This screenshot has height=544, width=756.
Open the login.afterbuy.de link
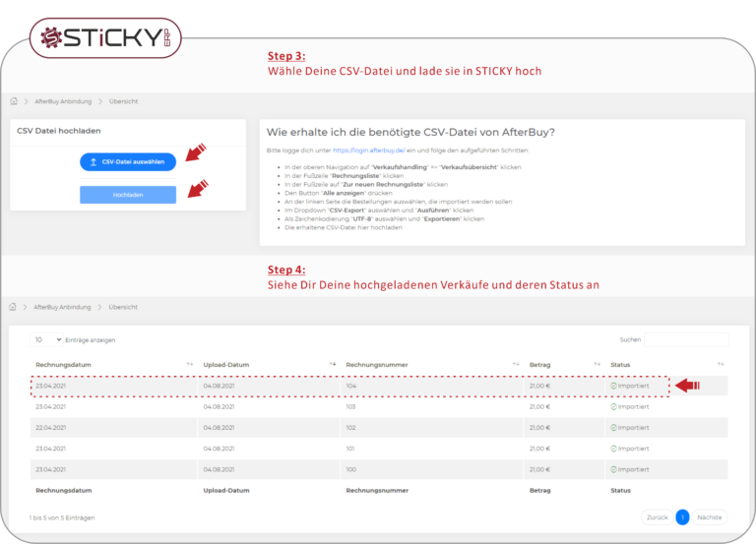(369, 151)
